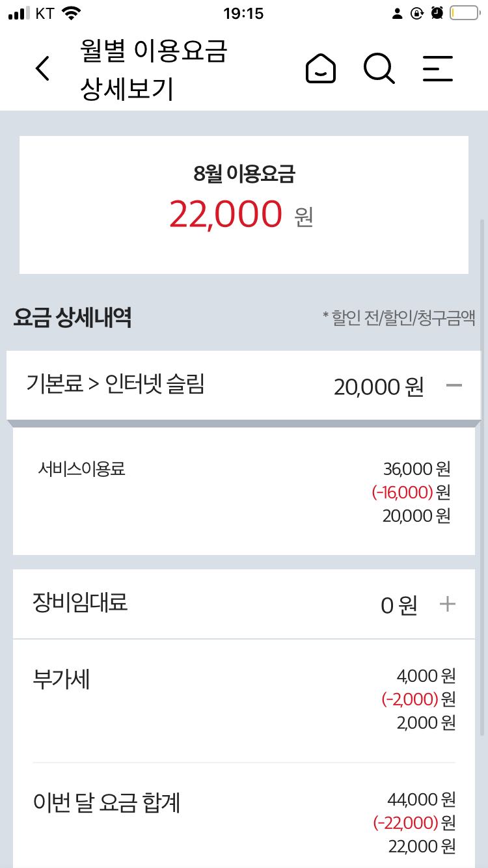Tap the rotation lock status icon
Screen dimensions: 488x868
417,13
